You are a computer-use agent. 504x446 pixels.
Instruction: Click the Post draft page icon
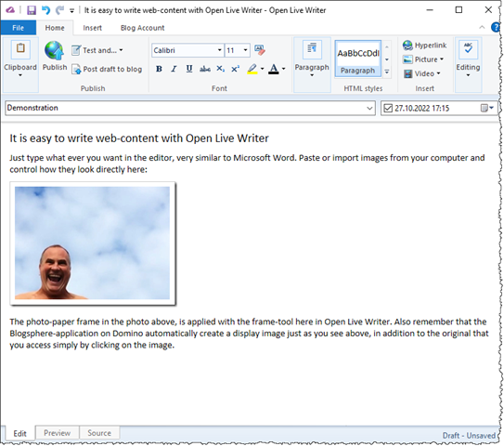[x=76, y=69]
